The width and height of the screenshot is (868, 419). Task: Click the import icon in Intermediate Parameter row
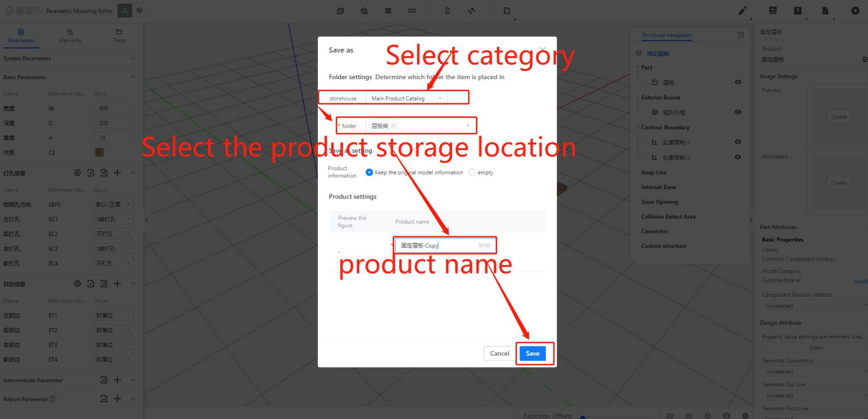point(104,380)
